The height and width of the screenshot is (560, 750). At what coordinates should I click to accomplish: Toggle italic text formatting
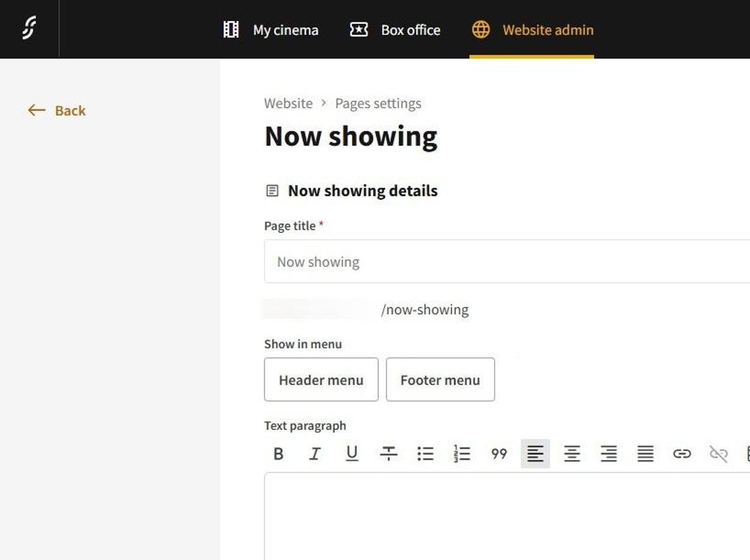tap(315, 454)
